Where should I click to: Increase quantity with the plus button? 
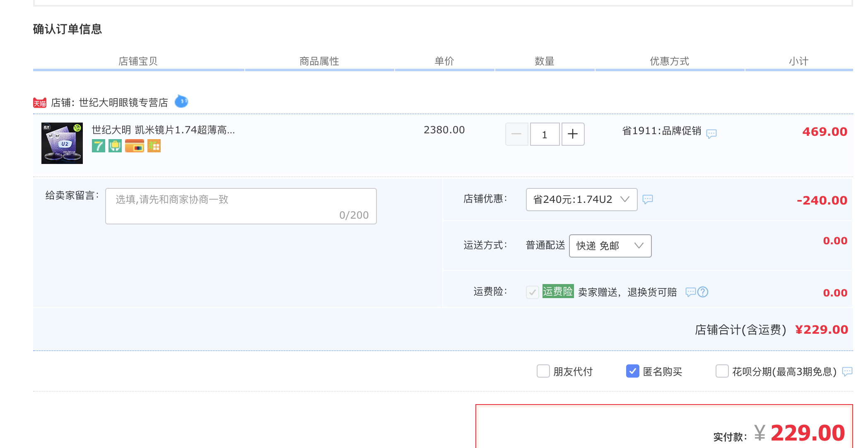point(573,134)
